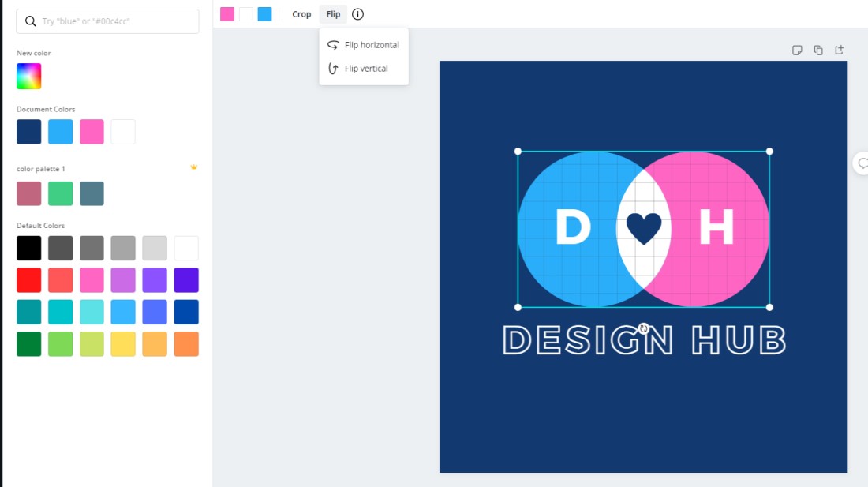Select the deep indigo default color
Screen dimensions: 868x487
pyautogui.click(x=186, y=280)
